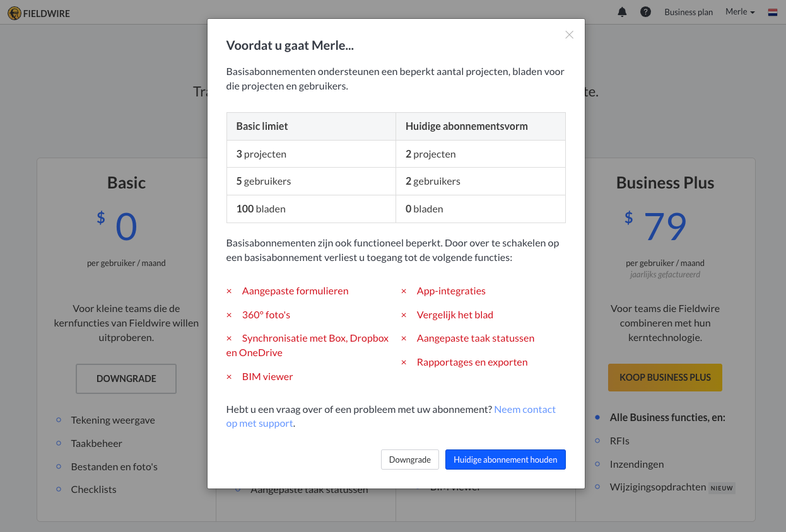Click the red X beside 'BIM viewer'
This screenshot has width=786, height=532.
(x=229, y=377)
